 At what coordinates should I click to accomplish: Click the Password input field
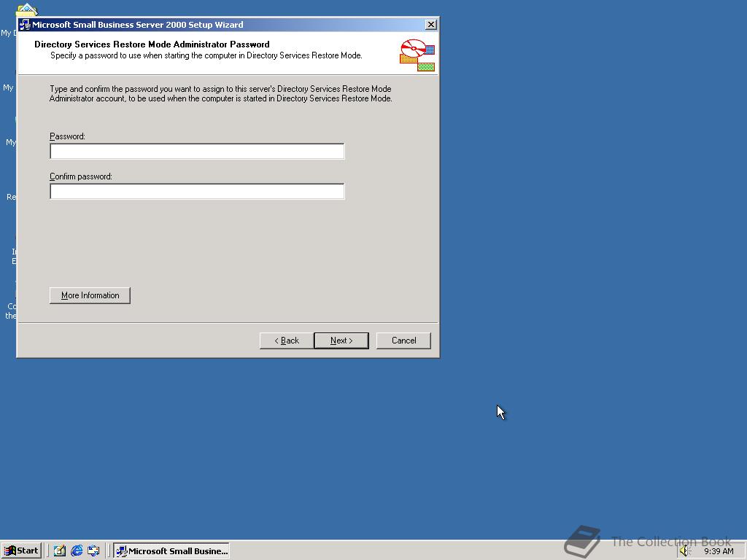point(197,152)
